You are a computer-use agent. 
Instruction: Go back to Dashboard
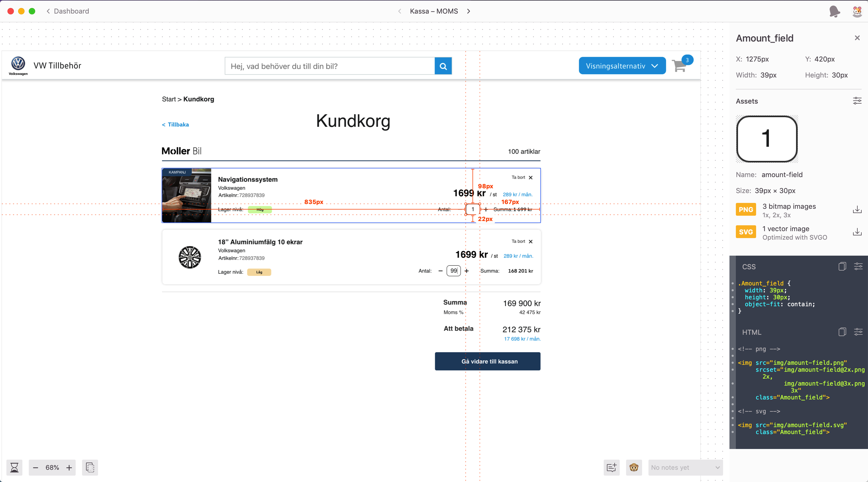68,11
